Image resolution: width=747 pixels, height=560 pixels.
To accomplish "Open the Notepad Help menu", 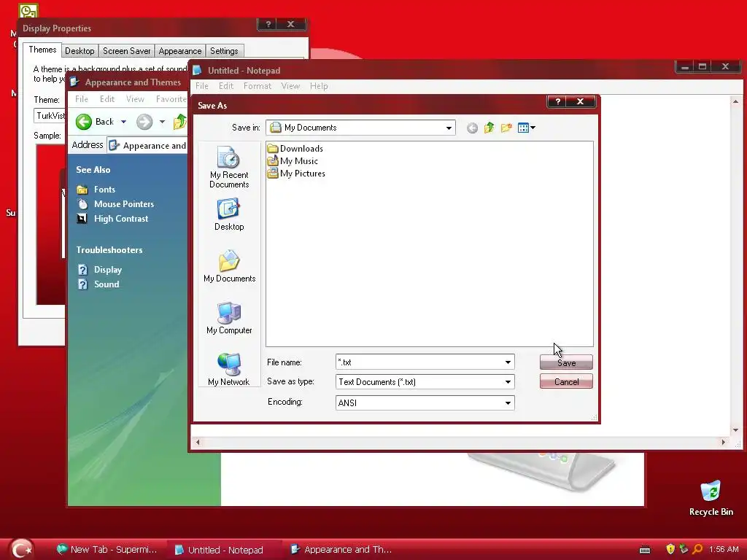I will click(319, 86).
